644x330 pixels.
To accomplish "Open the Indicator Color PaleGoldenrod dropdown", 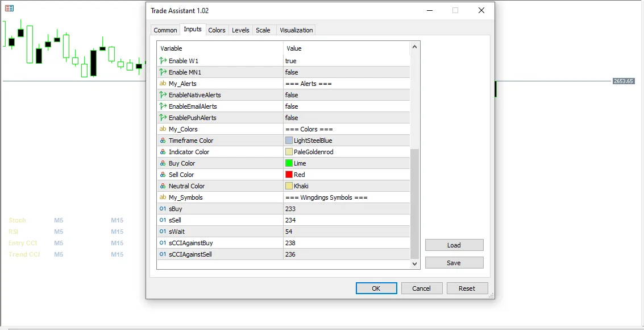I will (x=346, y=152).
